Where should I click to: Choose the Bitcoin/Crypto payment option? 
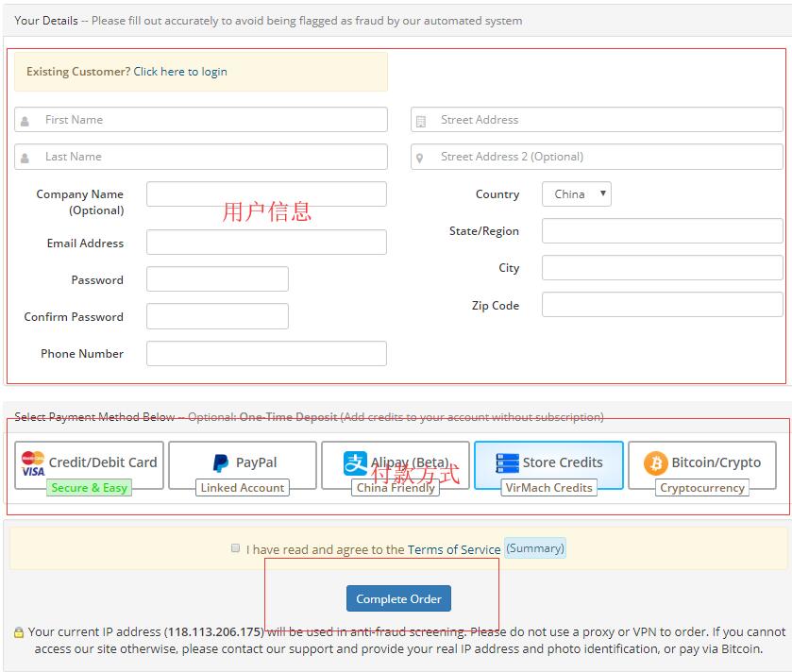coord(702,465)
